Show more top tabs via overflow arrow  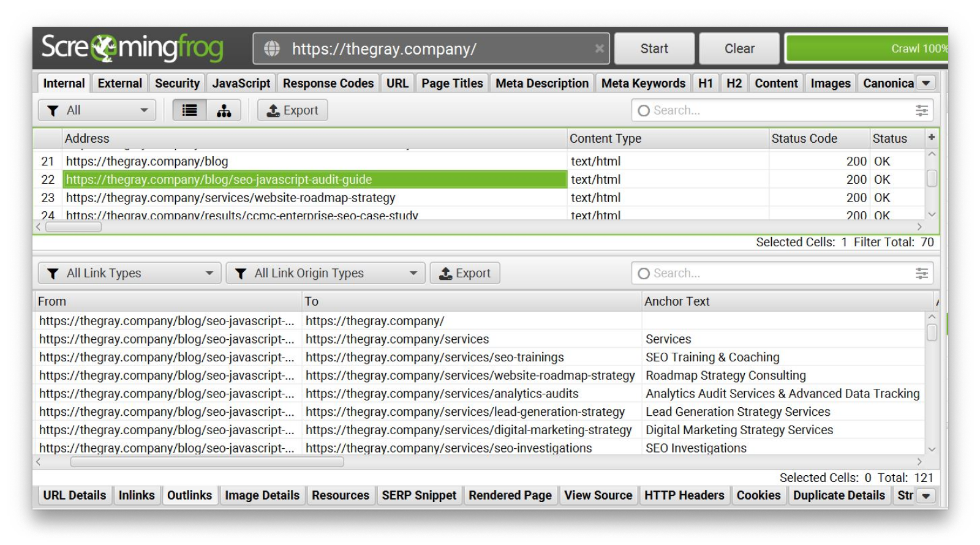926,83
